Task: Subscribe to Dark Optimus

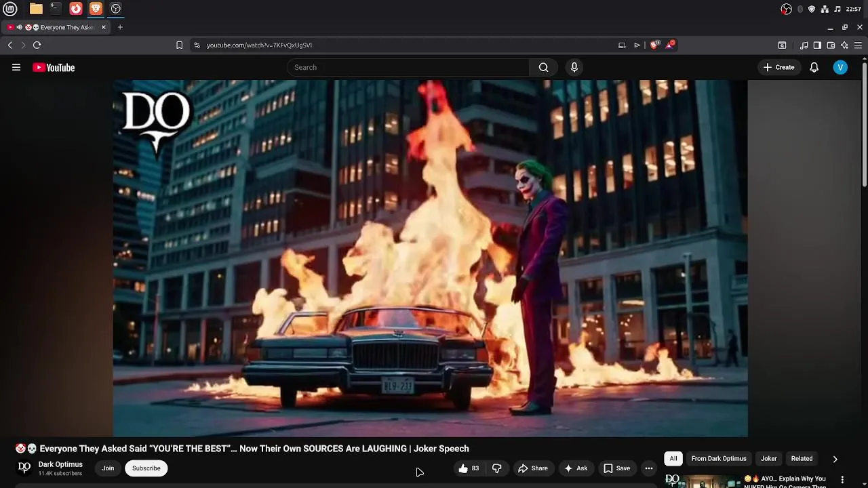Action: pos(146,468)
